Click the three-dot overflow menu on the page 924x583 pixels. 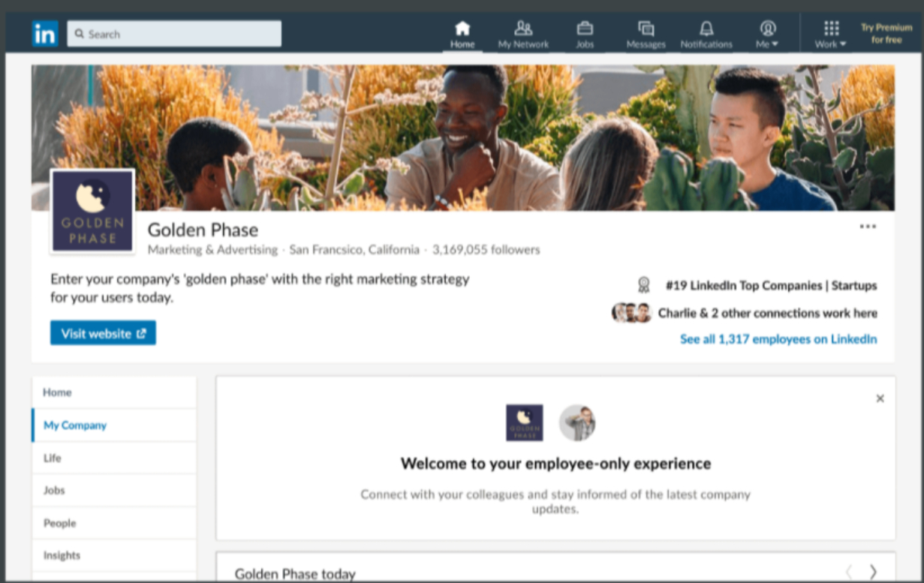point(868,226)
